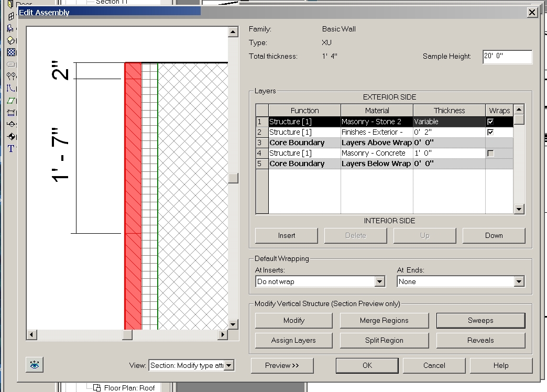This screenshot has width=547, height=392.
Task: Select the Masonry - Stone 2 material cell
Action: click(x=377, y=122)
